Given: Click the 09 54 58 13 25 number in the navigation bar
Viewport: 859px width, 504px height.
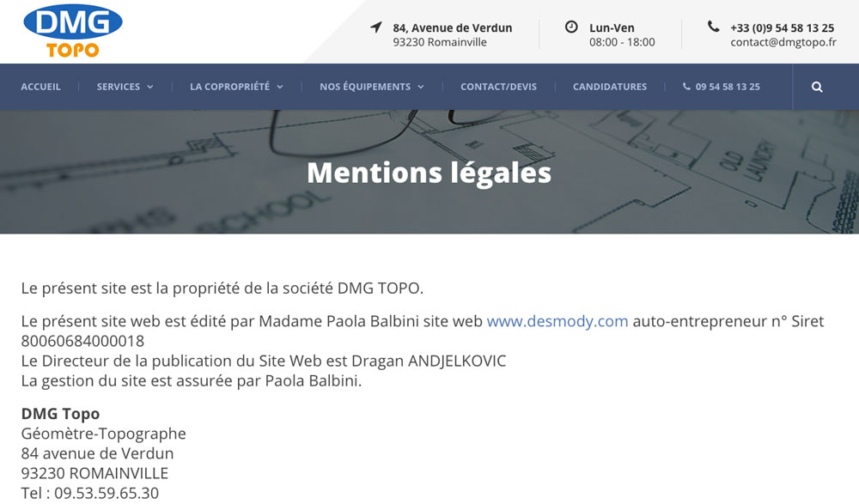Looking at the screenshot, I should tap(728, 87).
